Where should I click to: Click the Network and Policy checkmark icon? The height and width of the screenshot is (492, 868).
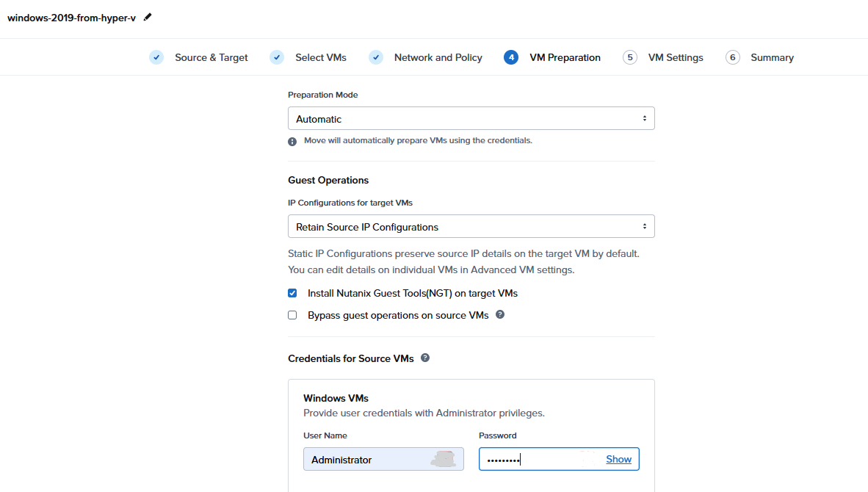click(376, 57)
